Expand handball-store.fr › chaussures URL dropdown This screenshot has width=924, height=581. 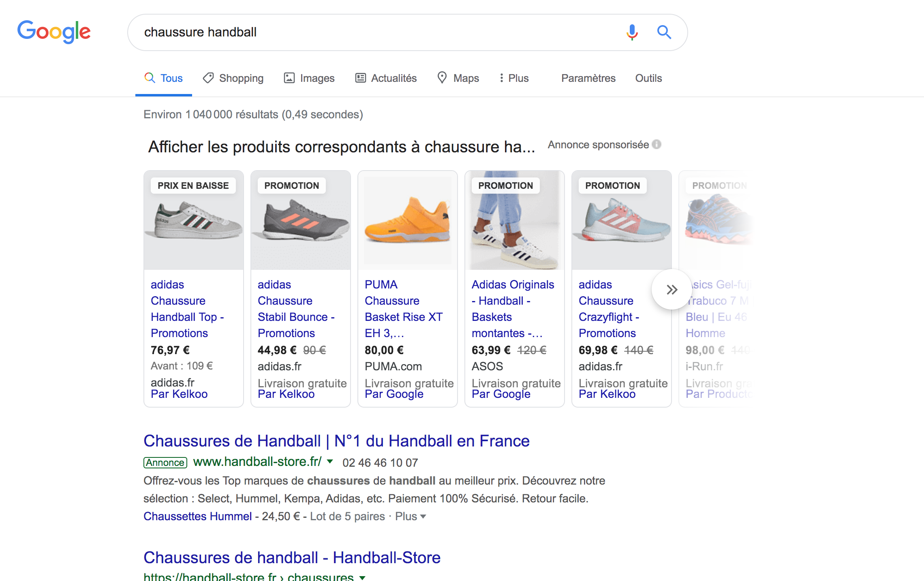pos(362,577)
